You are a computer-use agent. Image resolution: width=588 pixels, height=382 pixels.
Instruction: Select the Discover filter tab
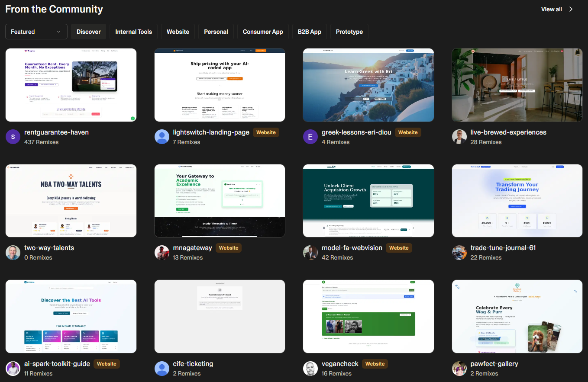pos(88,32)
